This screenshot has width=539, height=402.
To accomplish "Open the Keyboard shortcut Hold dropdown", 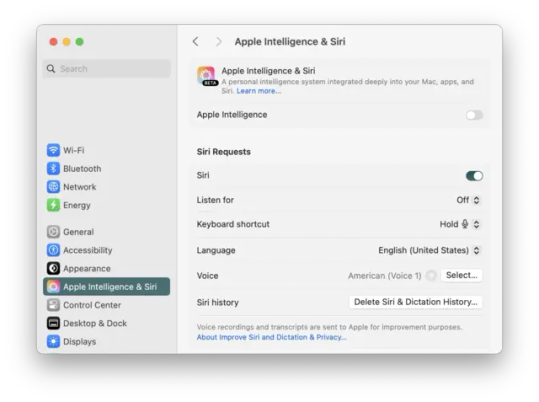I will tap(460, 224).
